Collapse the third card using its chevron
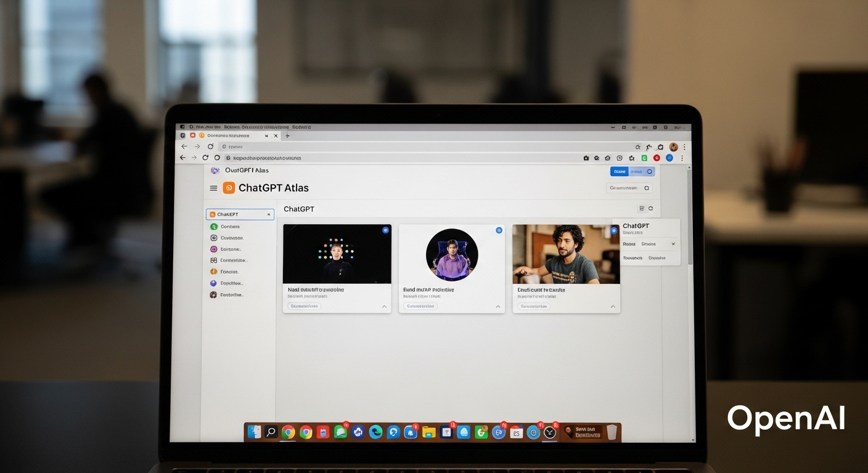 pos(613,306)
